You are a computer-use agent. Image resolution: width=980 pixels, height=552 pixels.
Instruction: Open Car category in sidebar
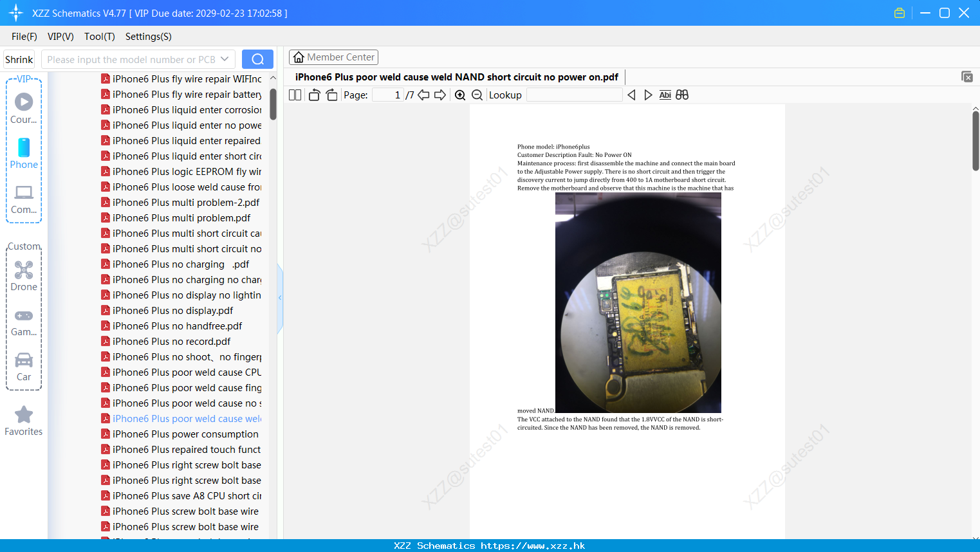tap(24, 367)
